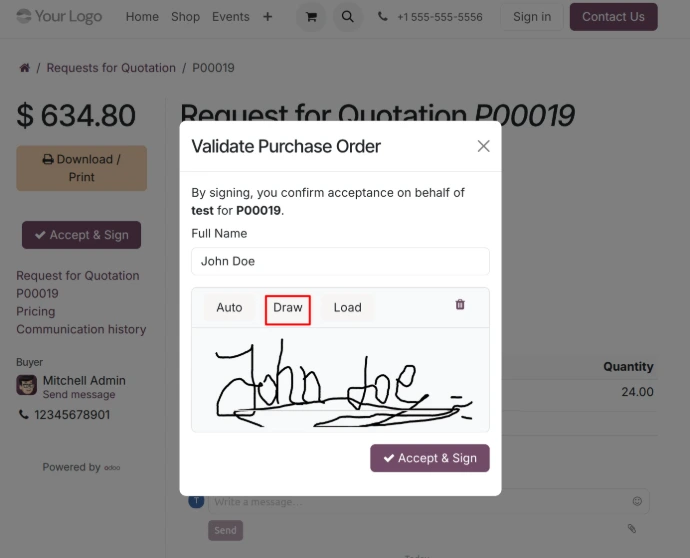Switch to Auto signature mode
The width and height of the screenshot is (690, 558).
point(229,308)
